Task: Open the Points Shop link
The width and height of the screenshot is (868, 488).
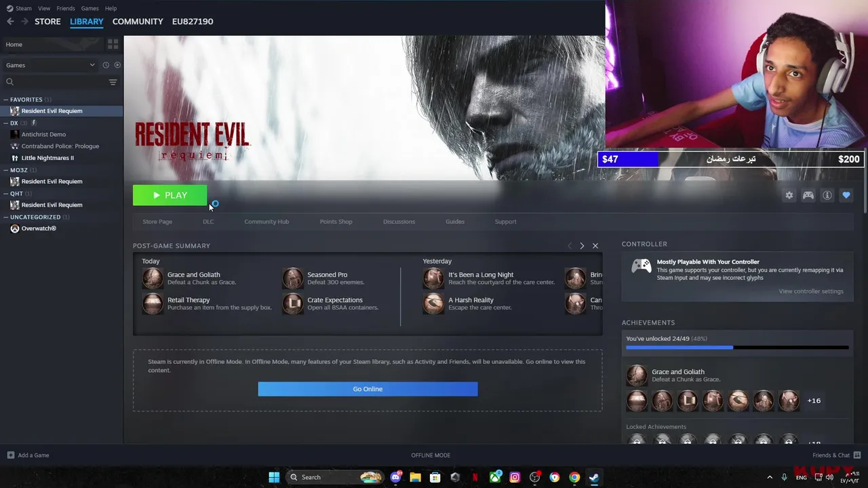Action: pyautogui.click(x=336, y=222)
